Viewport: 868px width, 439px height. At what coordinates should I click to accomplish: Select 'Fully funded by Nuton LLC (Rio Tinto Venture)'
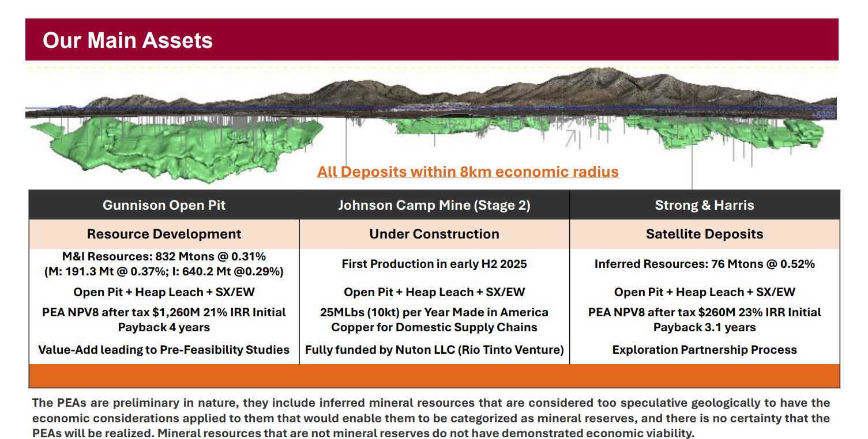point(434,350)
